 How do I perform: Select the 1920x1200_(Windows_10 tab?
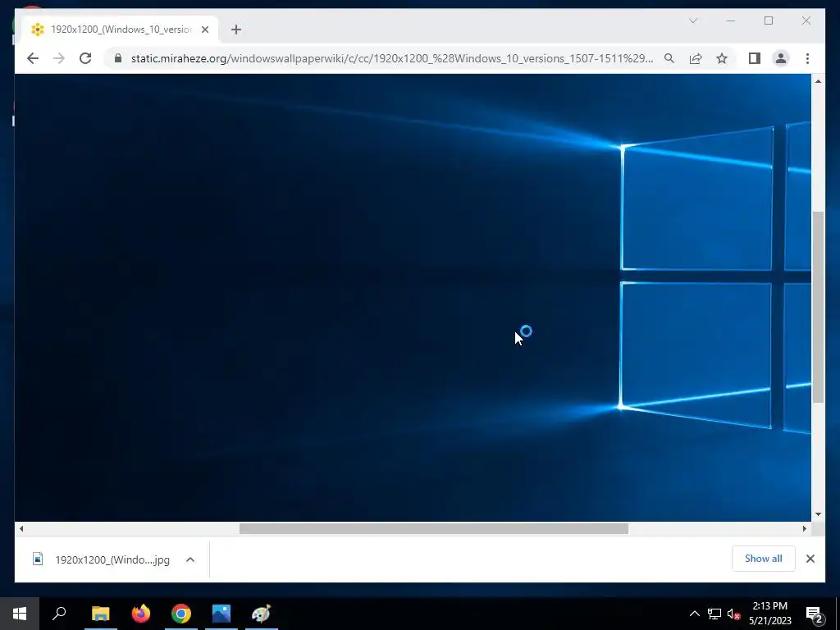pyautogui.click(x=120, y=30)
